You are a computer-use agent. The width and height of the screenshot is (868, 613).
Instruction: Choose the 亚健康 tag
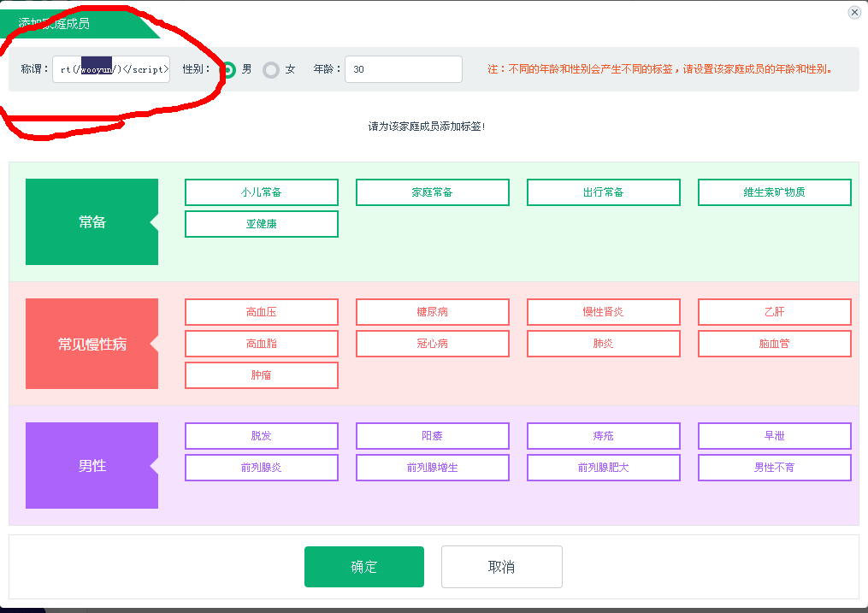pyautogui.click(x=262, y=223)
